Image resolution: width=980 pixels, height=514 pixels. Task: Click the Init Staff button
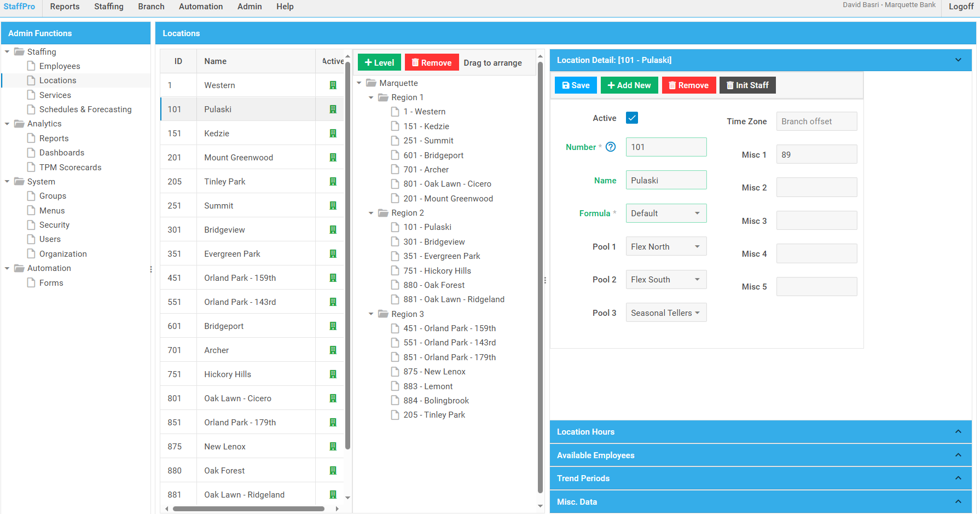point(747,85)
